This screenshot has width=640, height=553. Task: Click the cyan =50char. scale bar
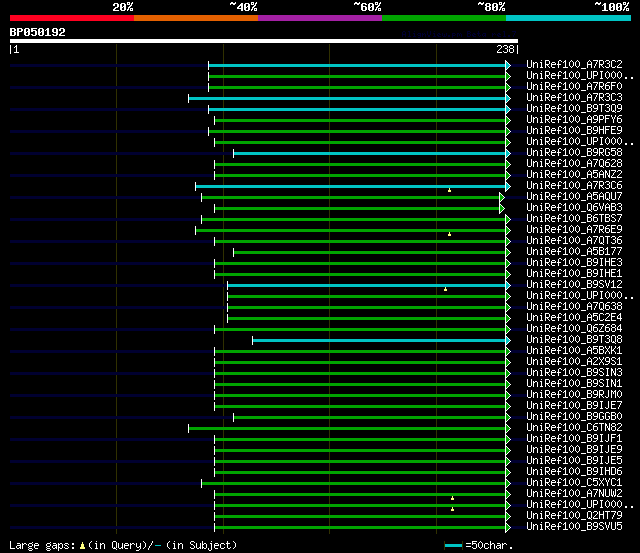coord(453,545)
